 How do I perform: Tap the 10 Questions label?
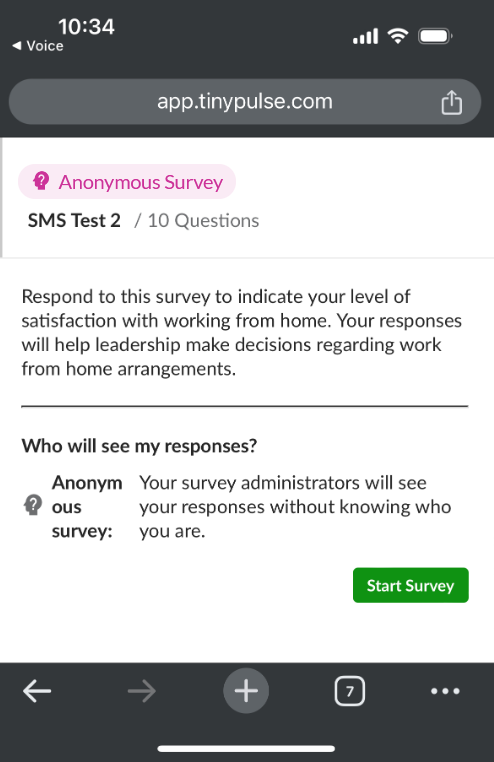click(203, 221)
